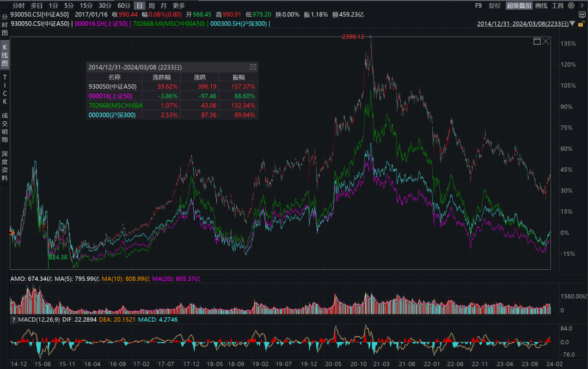588x369 pixels.
Task: Toggle 复权 price adjustment option
Action: coord(494,5)
